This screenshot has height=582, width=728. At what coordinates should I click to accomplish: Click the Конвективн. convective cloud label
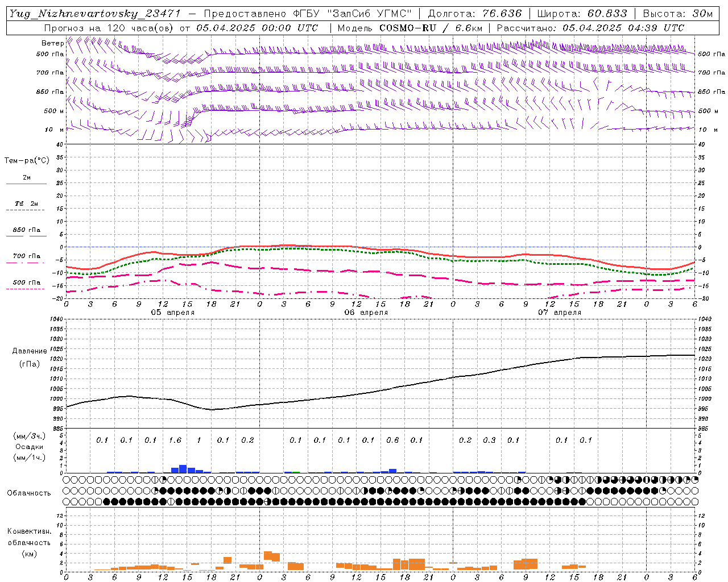coord(29,531)
